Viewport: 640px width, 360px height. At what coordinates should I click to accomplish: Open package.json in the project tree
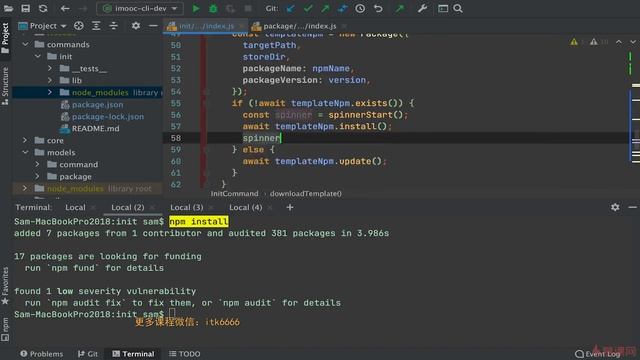tap(97, 104)
